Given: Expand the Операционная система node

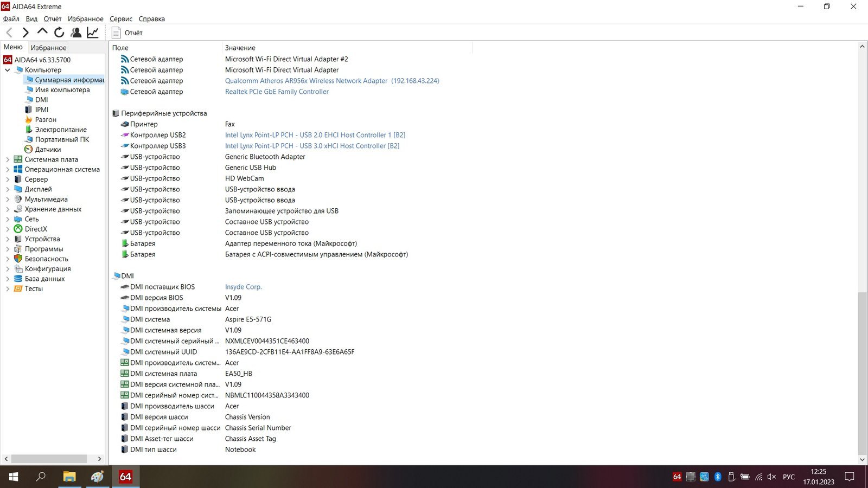Looking at the screenshot, I should tap(8, 169).
